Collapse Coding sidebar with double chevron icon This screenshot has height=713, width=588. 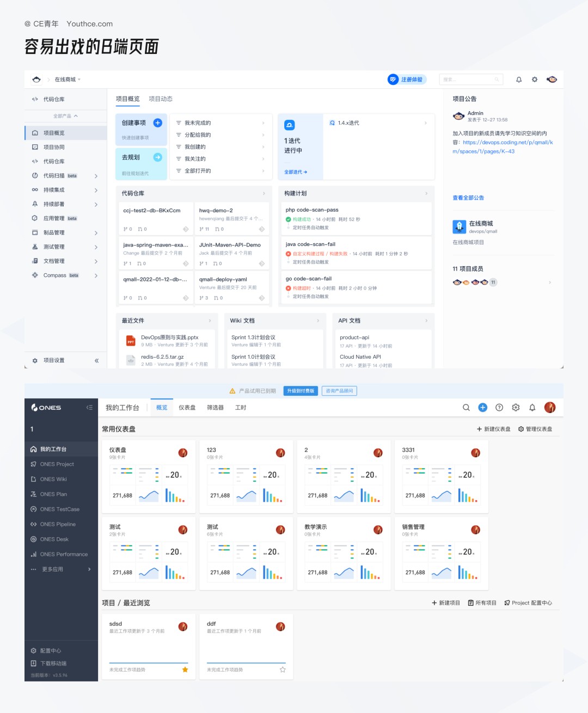pyautogui.click(x=96, y=360)
